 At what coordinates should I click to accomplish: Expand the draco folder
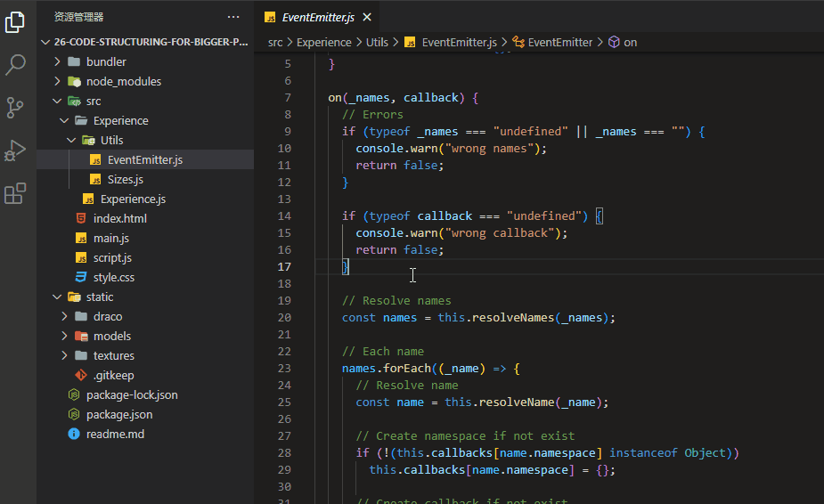coord(65,316)
